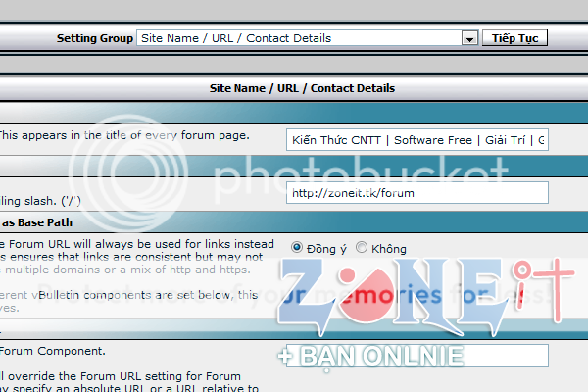The image size is (588, 392).
Task: Click the empty Forum Component URL field
Action: [417, 355]
